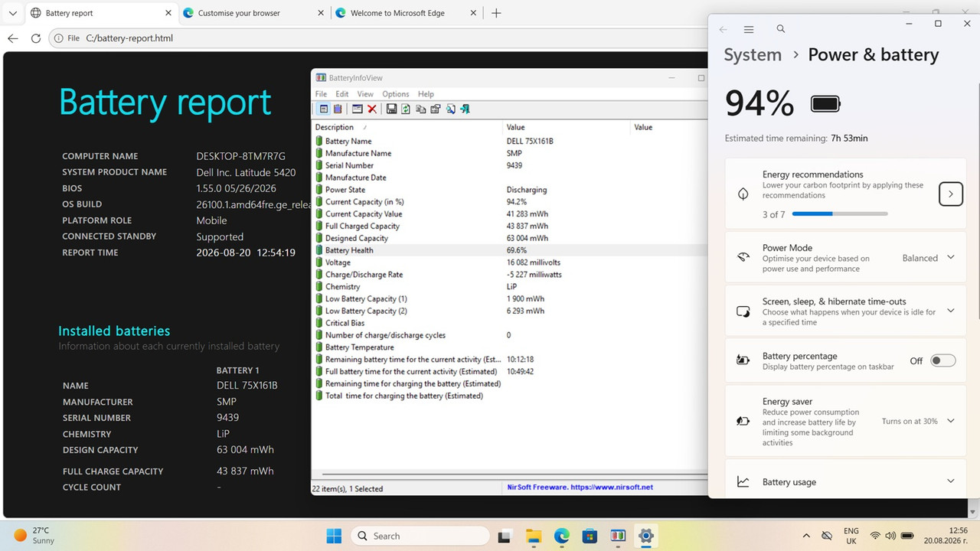The height and width of the screenshot is (551, 980).
Task: Select the Battery Health row
Action: [510, 250]
